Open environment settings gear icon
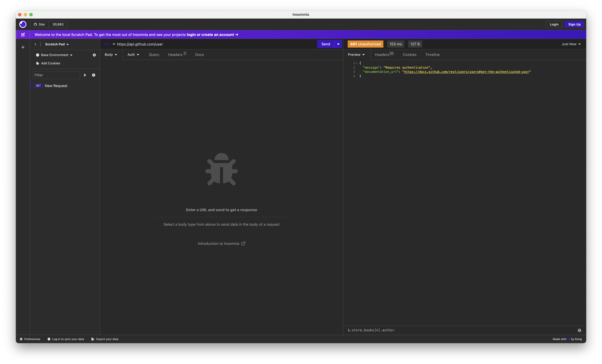This screenshot has height=364, width=602. [94, 55]
